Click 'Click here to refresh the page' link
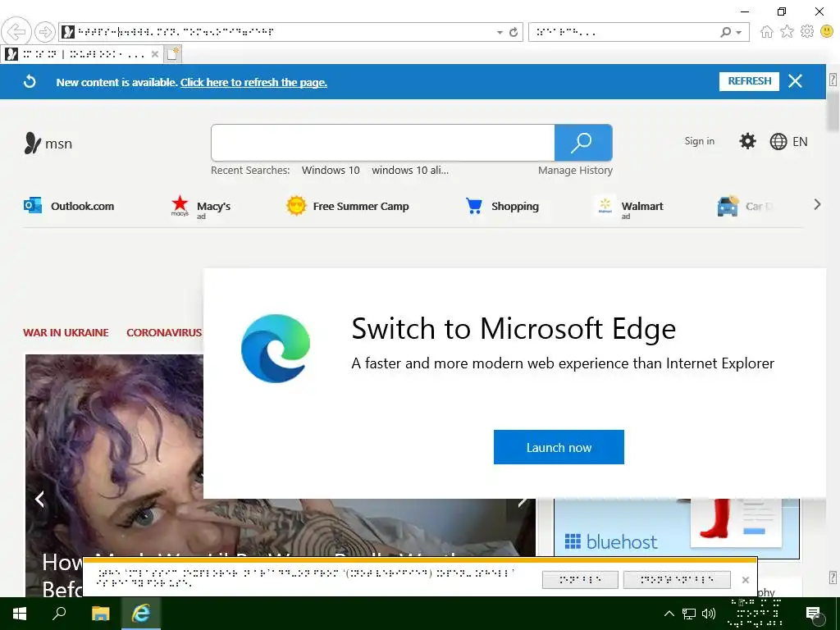The height and width of the screenshot is (630, 840). pos(253,82)
